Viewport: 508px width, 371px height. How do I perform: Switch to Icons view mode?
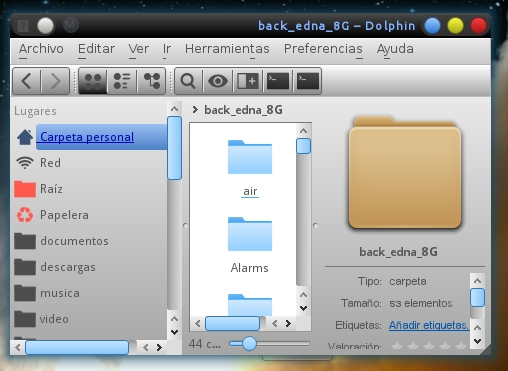(93, 81)
